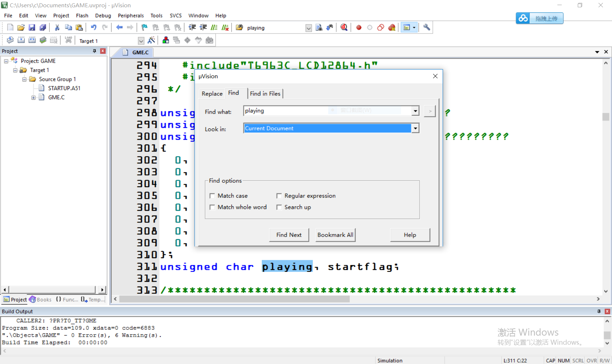The height and width of the screenshot is (364, 612).
Task: Start debug session with the red d magnifier icon
Action: pyautogui.click(x=344, y=27)
